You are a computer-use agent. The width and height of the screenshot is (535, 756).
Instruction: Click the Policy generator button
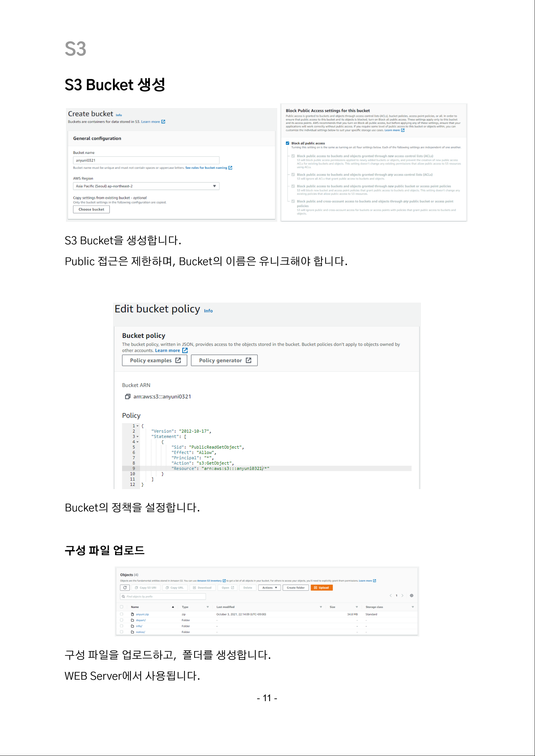click(224, 360)
